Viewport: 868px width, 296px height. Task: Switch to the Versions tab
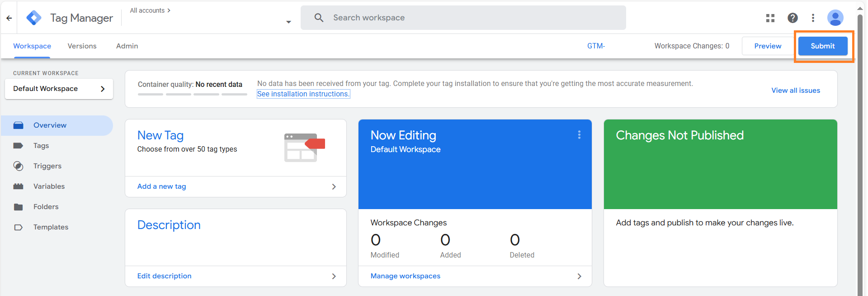tap(82, 46)
